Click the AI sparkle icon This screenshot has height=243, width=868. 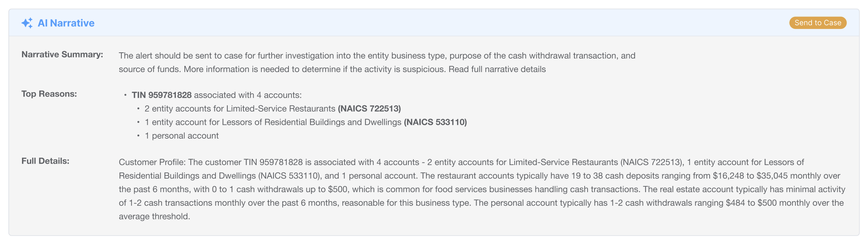pyautogui.click(x=27, y=23)
